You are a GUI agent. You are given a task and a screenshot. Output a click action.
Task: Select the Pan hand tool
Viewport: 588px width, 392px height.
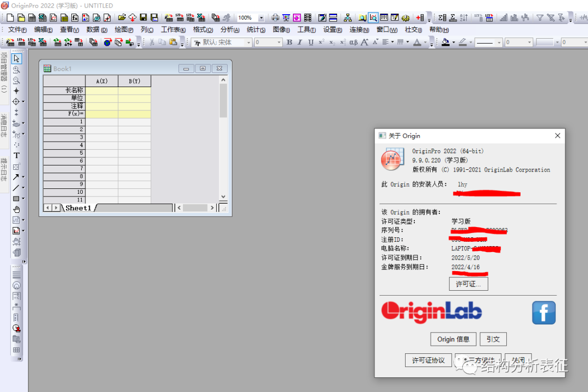pos(16,209)
